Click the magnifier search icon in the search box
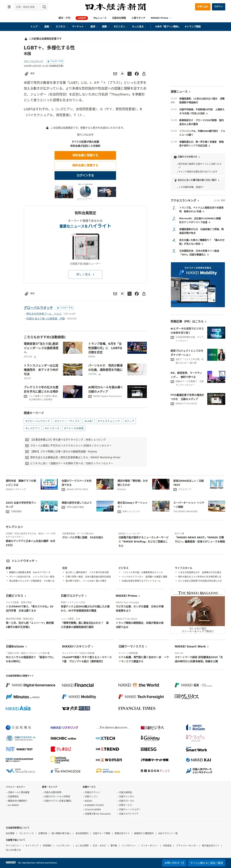The width and height of the screenshot is (231, 868). (44, 7)
